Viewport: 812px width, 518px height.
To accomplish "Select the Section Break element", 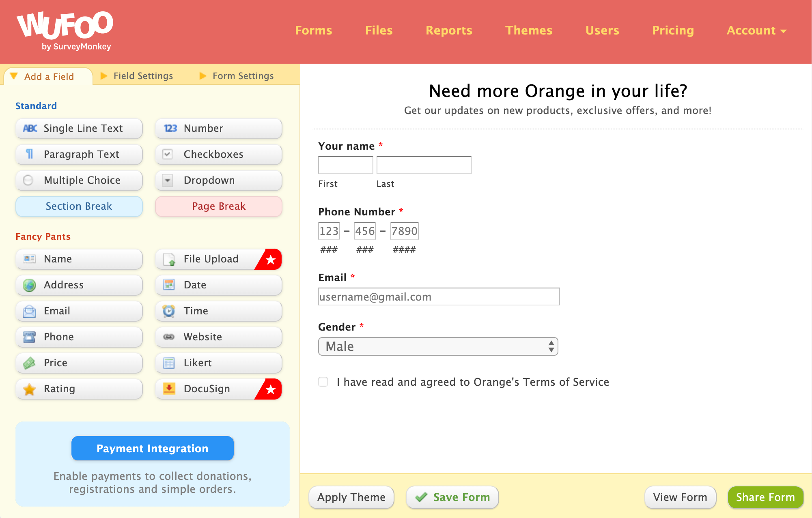I will pos(79,206).
